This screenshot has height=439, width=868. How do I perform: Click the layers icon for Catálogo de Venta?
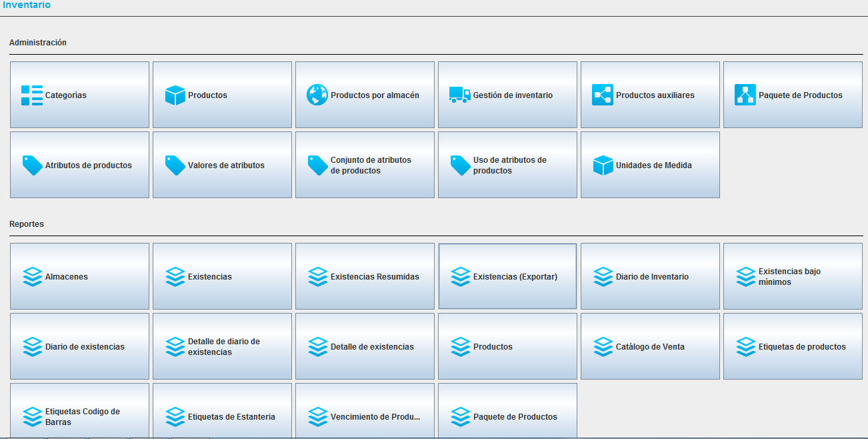click(x=603, y=347)
